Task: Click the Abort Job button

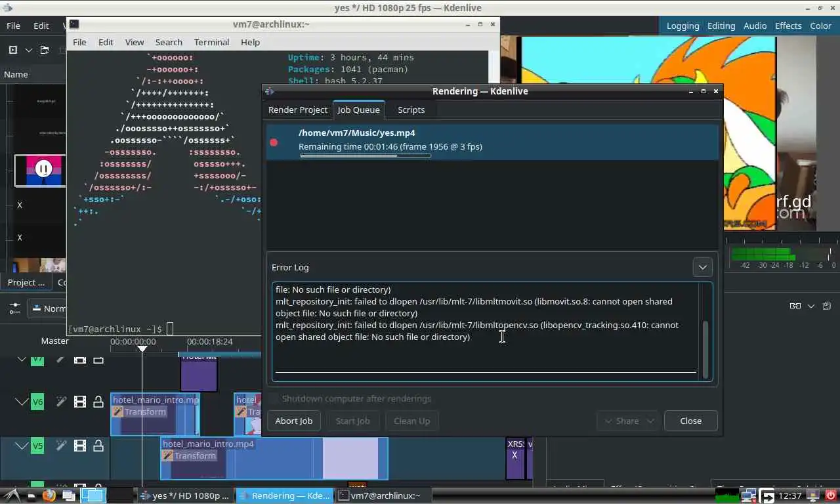Action: (x=294, y=421)
